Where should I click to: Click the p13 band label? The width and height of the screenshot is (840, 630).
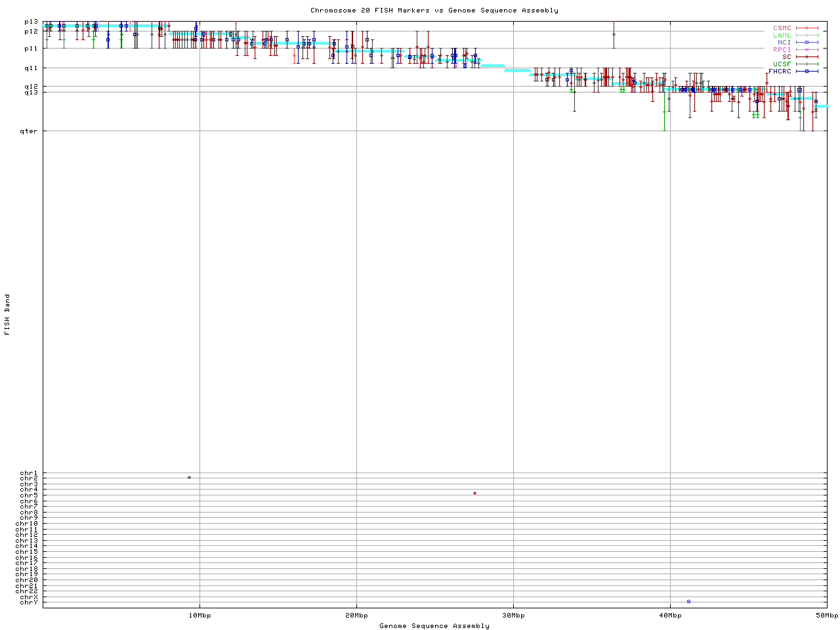(x=31, y=22)
